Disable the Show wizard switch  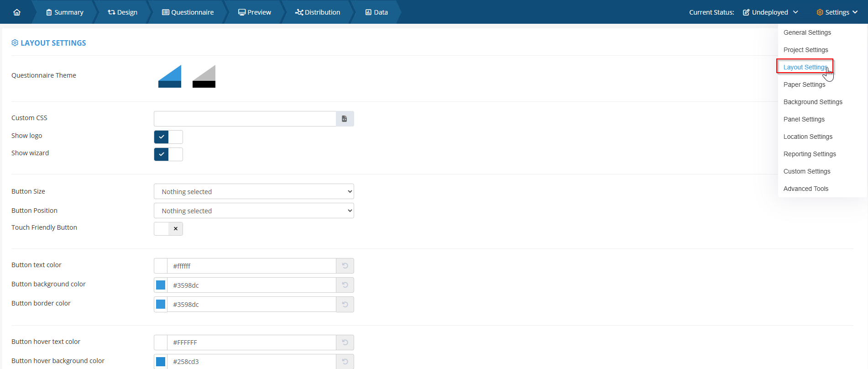pyautogui.click(x=168, y=154)
